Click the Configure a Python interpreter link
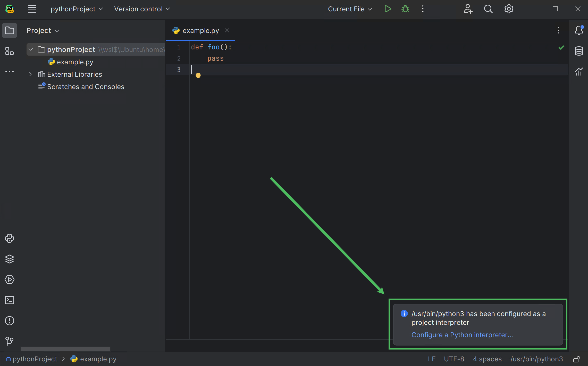This screenshot has height=366, width=588. coord(462,335)
